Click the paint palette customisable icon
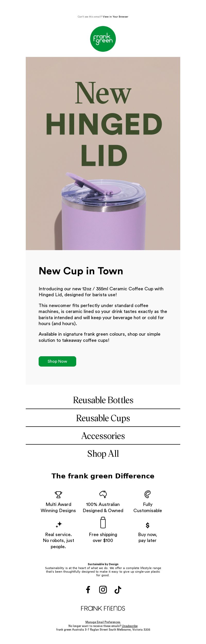The image size is (206, 644). pos(148,494)
